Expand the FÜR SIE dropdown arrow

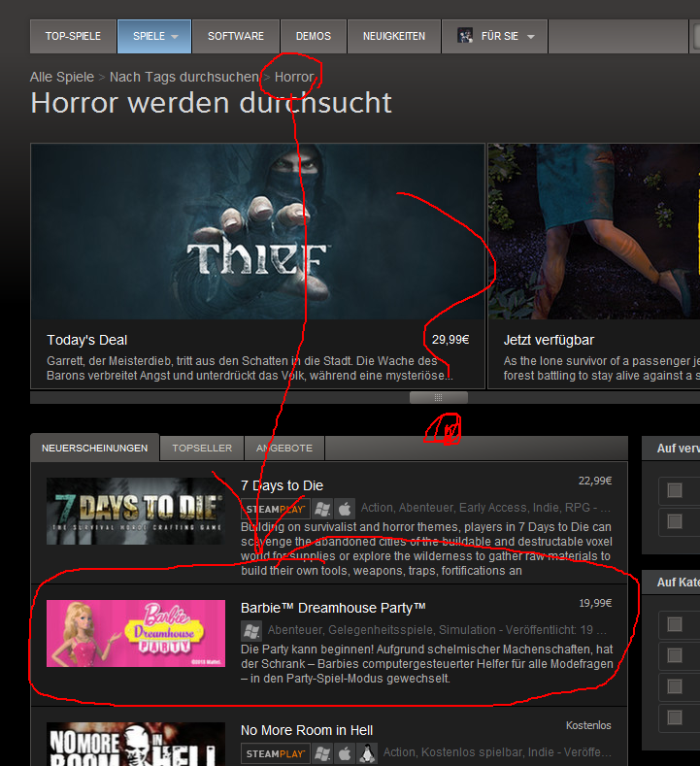tap(531, 37)
